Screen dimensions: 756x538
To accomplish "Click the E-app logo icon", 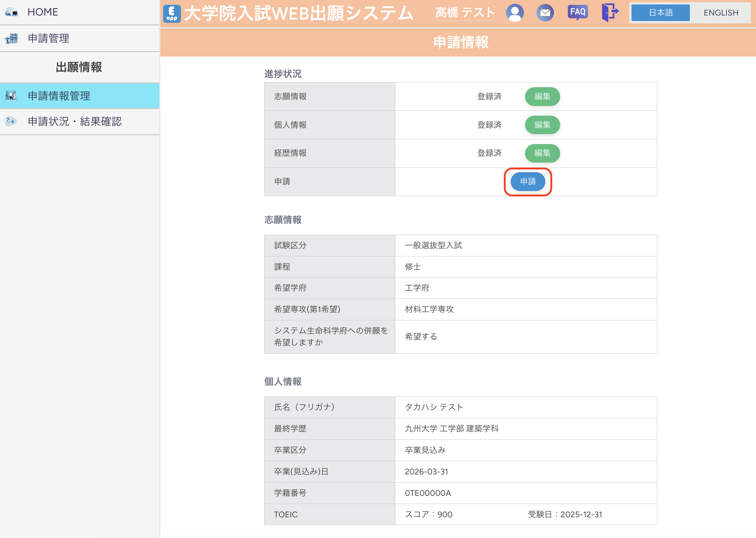I will (x=172, y=13).
